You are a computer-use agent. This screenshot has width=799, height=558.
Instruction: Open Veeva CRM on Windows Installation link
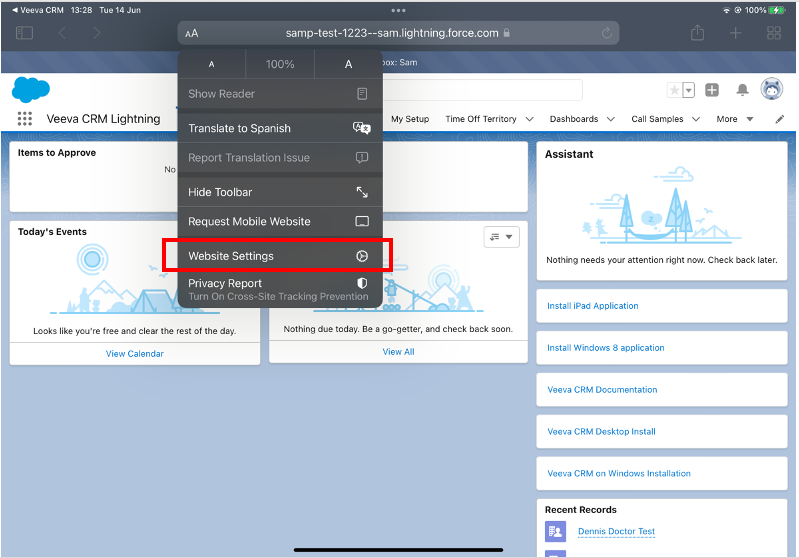pyautogui.click(x=619, y=473)
